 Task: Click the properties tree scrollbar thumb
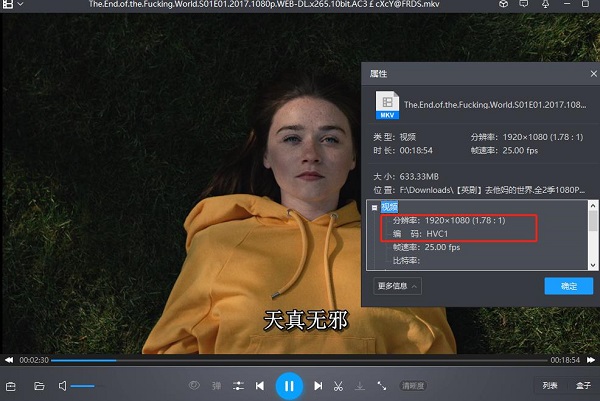[593, 221]
